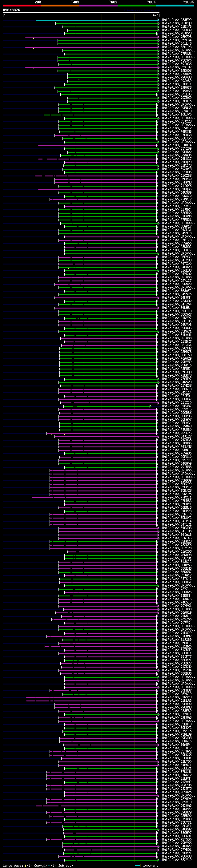Select the UniRef100_Q48G09 entry
197x868 pixels.
coord(177,464)
